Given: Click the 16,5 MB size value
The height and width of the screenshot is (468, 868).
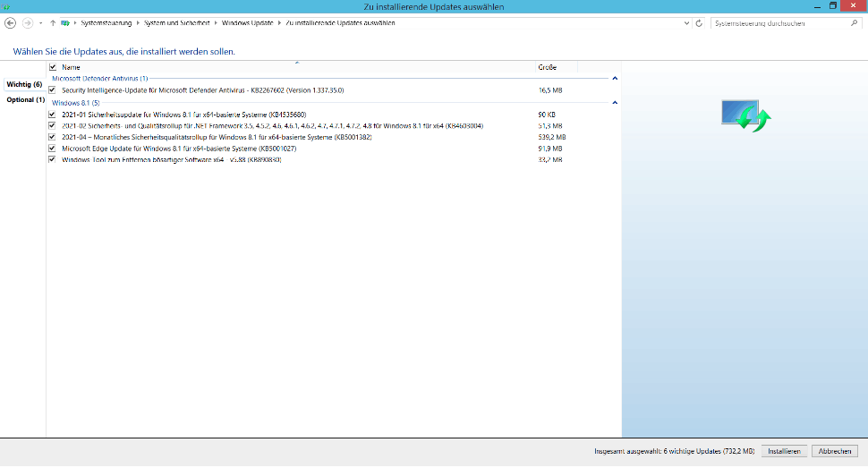Looking at the screenshot, I should [550, 90].
